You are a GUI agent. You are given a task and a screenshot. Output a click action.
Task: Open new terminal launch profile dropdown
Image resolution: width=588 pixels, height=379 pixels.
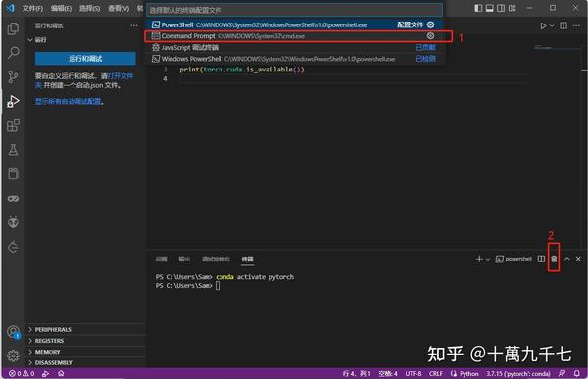488,260
